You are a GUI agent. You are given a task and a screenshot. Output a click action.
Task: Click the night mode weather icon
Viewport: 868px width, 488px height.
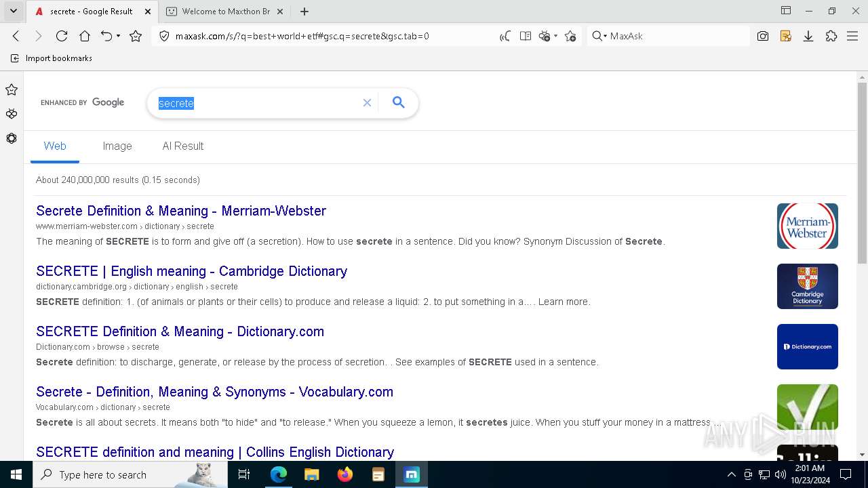pos(545,36)
